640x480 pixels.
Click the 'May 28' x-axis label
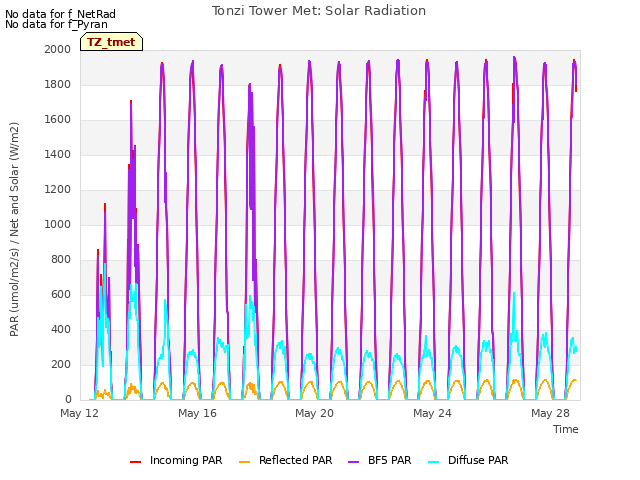click(550, 413)
